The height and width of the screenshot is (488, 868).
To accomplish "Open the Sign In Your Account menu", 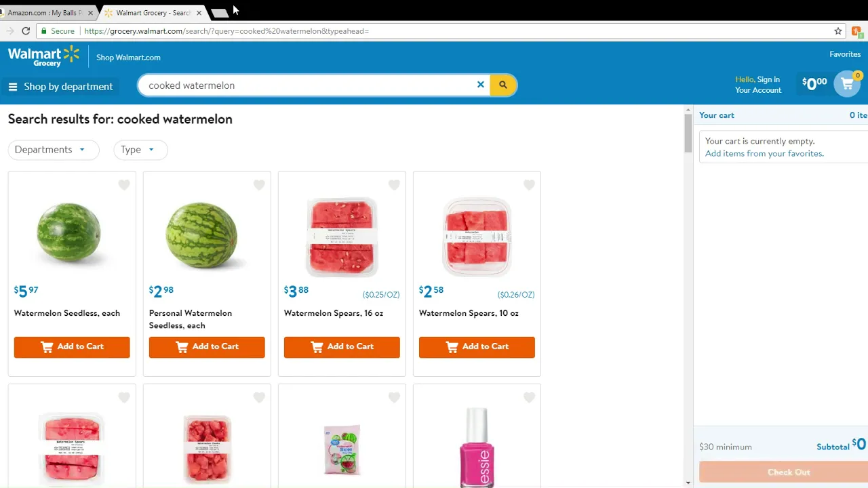I will [x=758, y=85].
